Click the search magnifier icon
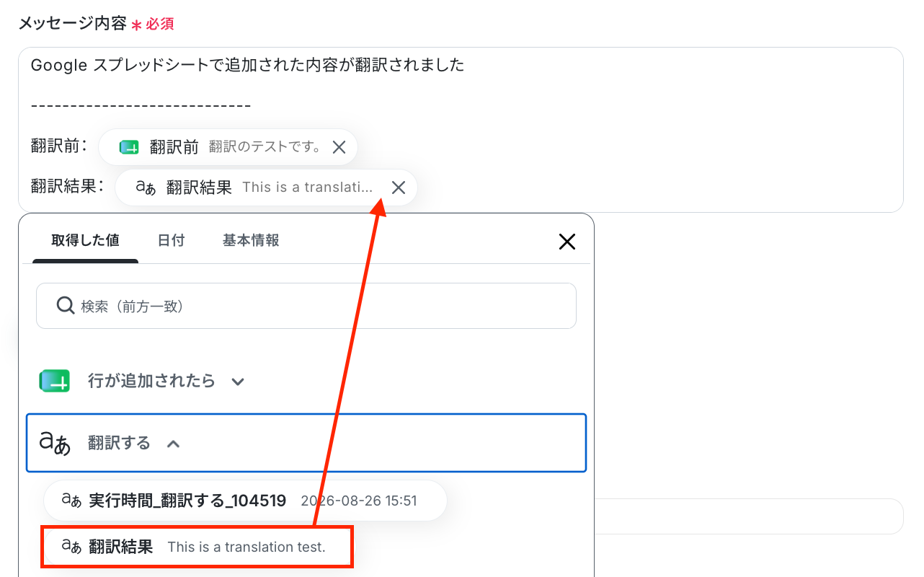 pos(66,306)
